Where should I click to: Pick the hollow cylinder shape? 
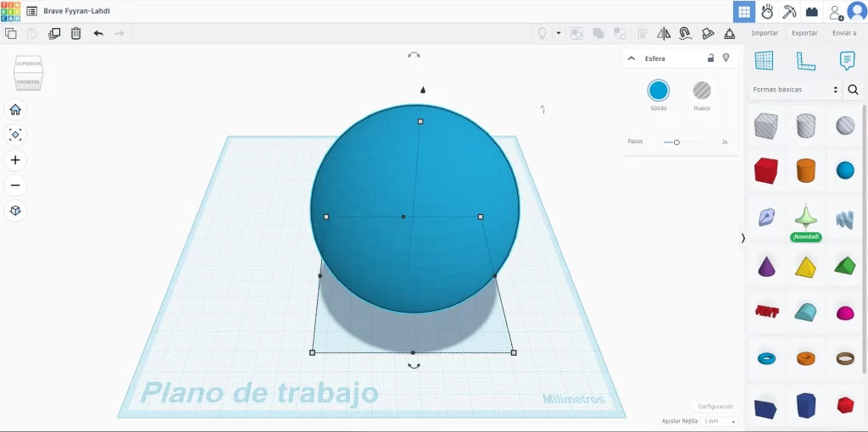[806, 125]
